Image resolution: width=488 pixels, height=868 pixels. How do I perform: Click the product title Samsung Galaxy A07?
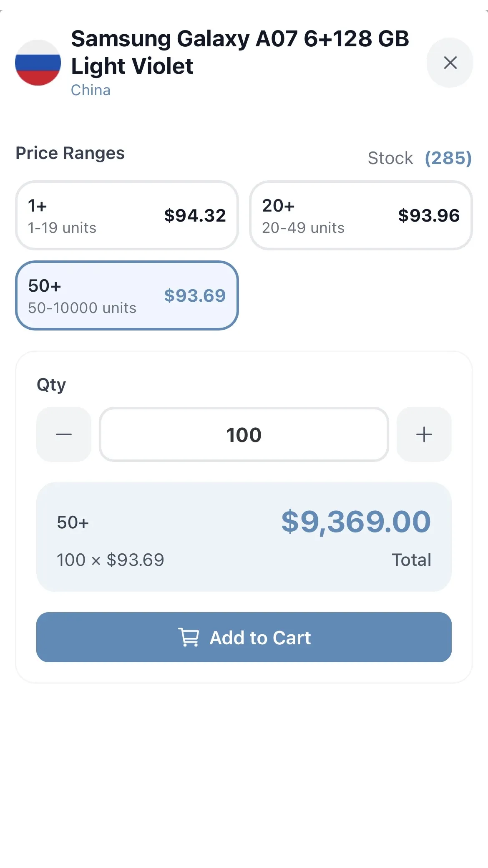click(x=240, y=51)
